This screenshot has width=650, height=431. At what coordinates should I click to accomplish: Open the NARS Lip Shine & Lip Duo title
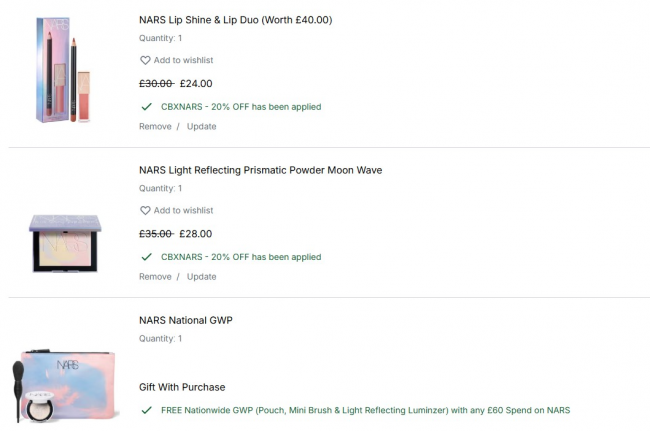235,20
